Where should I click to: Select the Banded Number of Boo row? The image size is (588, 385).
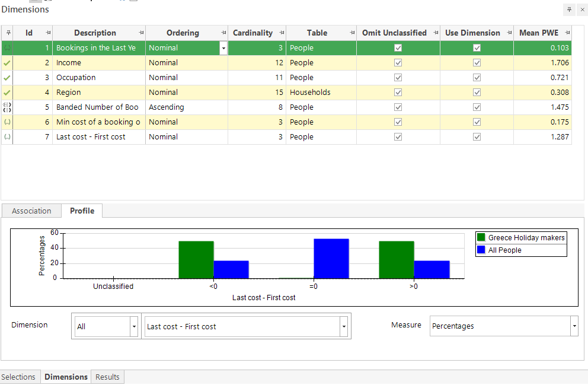pyautogui.click(x=286, y=107)
